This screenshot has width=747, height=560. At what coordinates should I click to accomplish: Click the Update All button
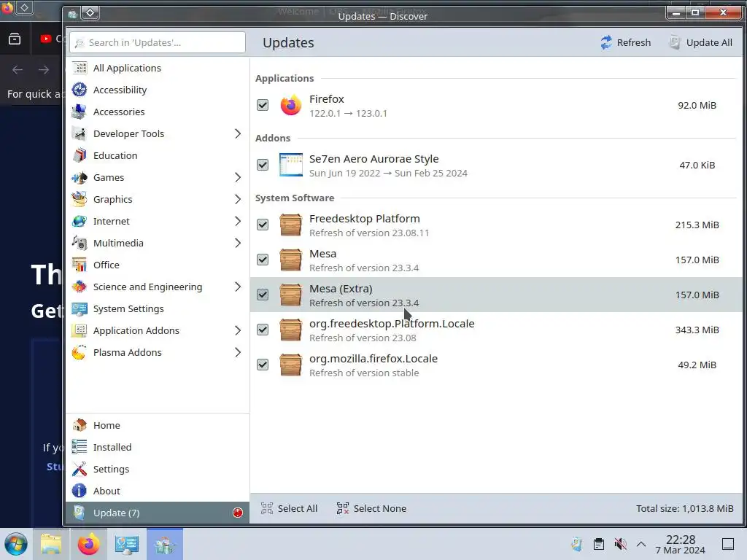tap(700, 42)
